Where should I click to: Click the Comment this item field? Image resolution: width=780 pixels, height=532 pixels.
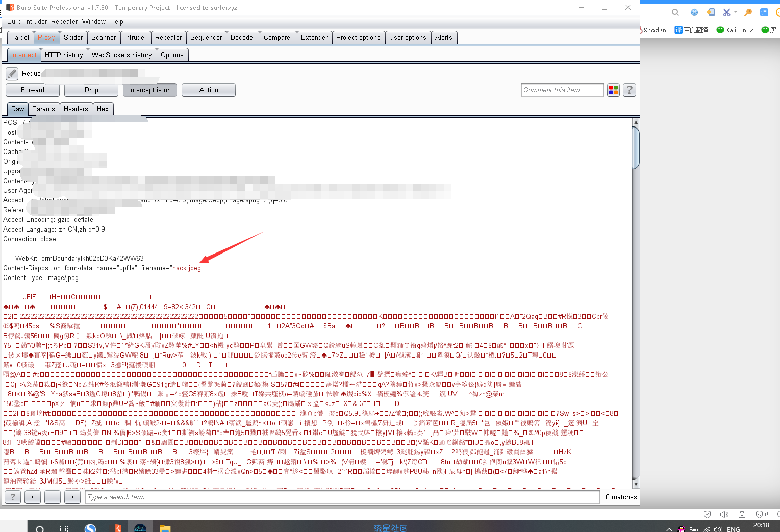(x=563, y=90)
